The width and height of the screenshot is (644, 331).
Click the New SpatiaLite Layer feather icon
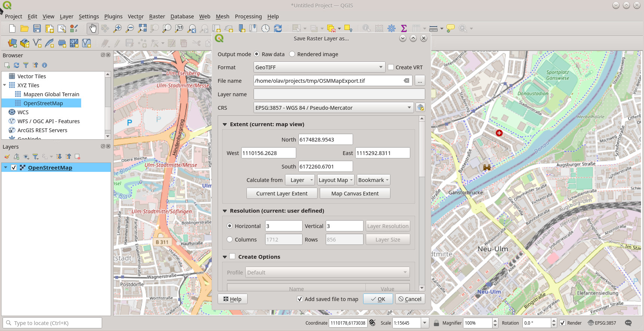click(x=49, y=43)
